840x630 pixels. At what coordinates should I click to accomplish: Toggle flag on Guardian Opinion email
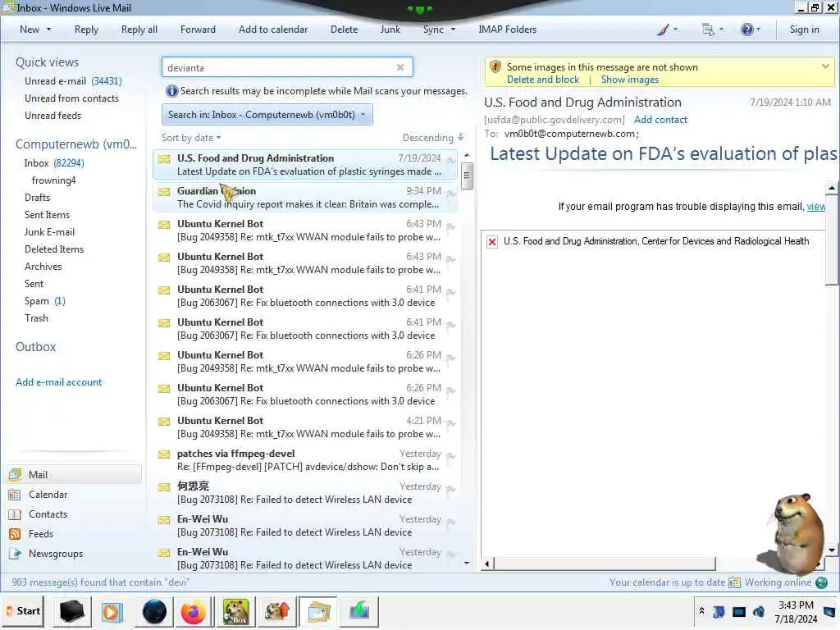tap(450, 194)
